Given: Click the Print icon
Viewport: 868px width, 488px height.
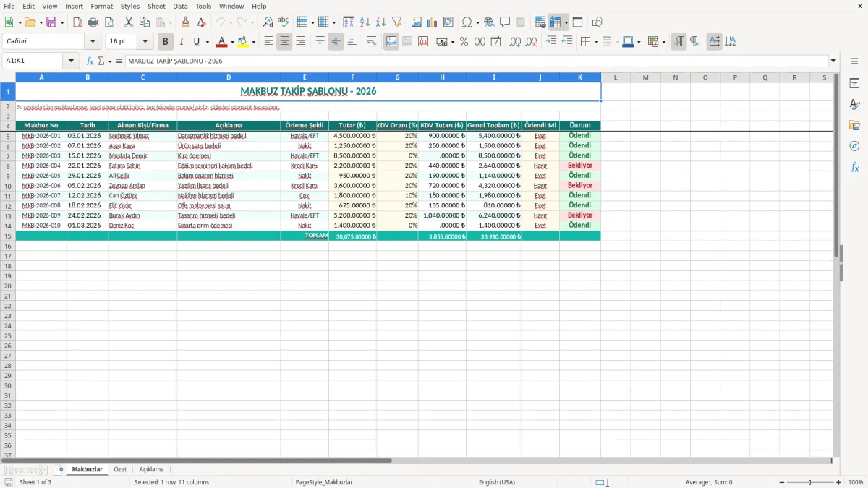Looking at the screenshot, I should coord(93,22).
